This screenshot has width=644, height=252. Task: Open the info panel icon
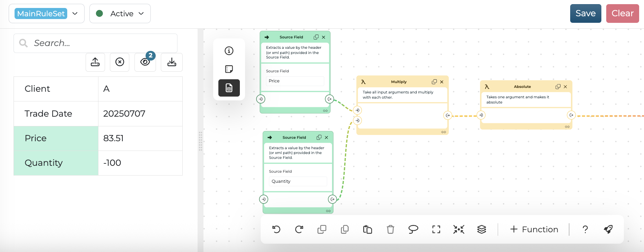click(229, 51)
